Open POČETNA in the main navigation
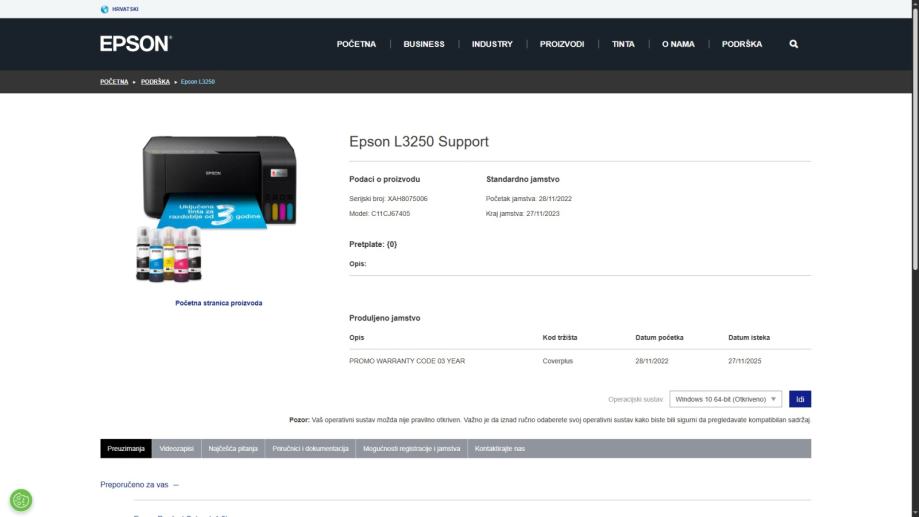 coord(356,44)
